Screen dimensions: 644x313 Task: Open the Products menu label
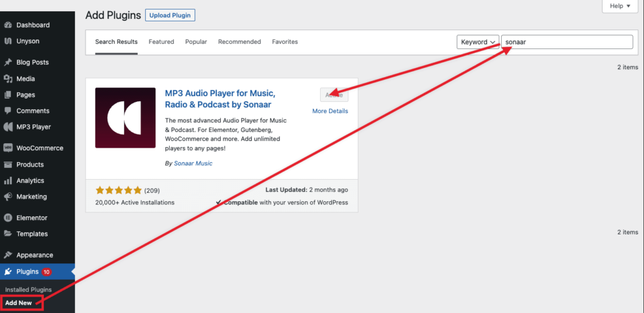pyautogui.click(x=30, y=165)
